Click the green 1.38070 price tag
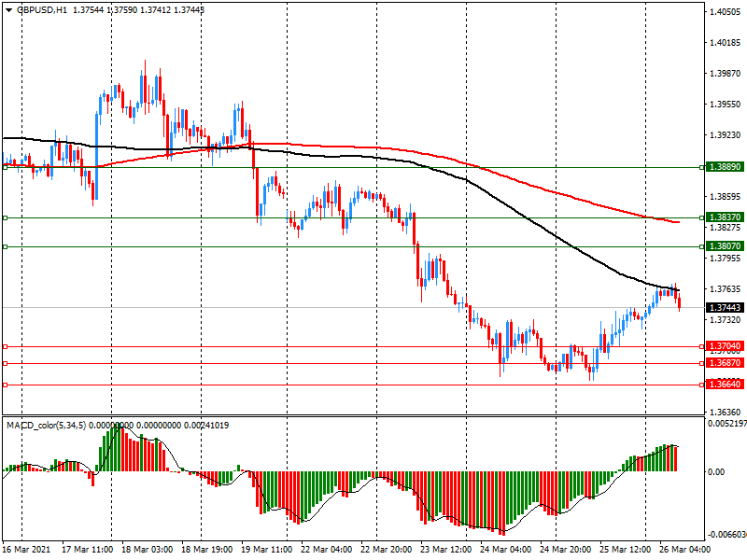Viewport: 747px width, 560px height. pyautogui.click(x=725, y=246)
